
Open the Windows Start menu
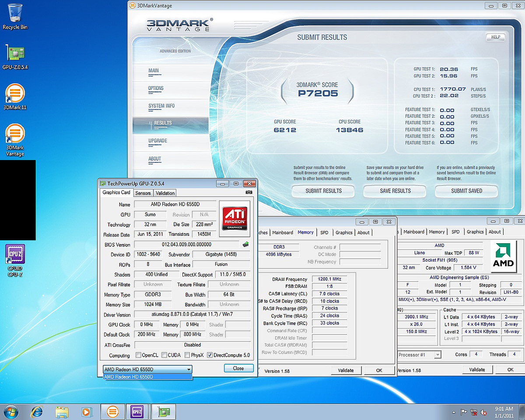tap(10, 412)
